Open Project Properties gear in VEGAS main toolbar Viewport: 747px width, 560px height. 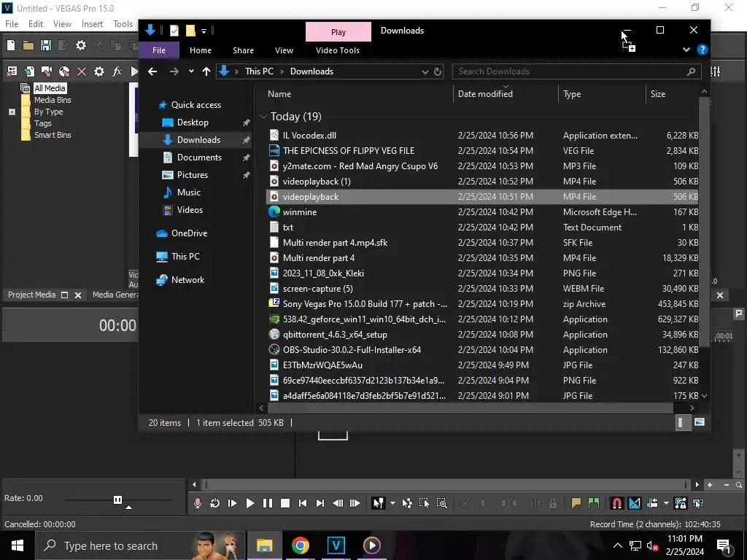[81, 45]
